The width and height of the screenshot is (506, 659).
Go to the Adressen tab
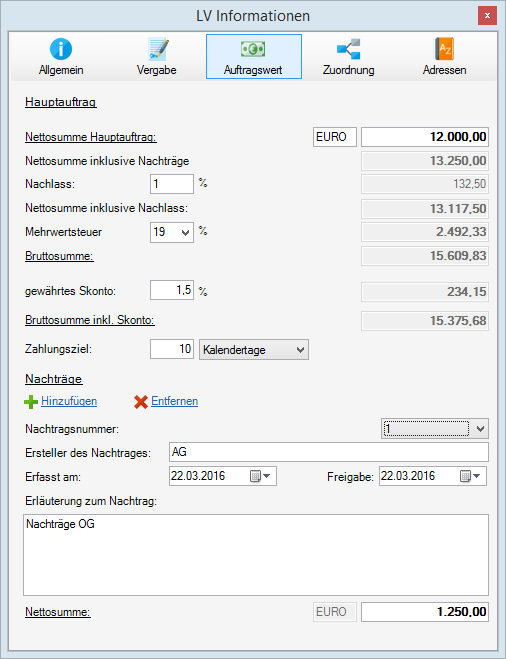click(x=444, y=57)
